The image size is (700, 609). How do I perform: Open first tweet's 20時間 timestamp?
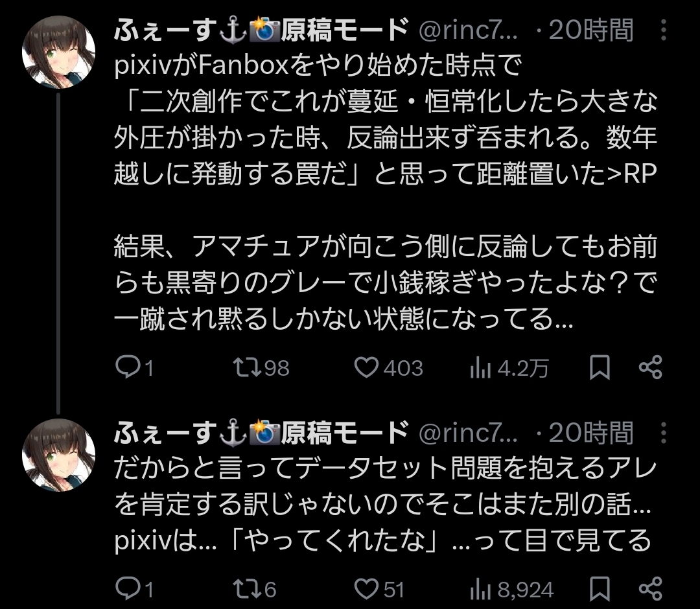point(590,30)
